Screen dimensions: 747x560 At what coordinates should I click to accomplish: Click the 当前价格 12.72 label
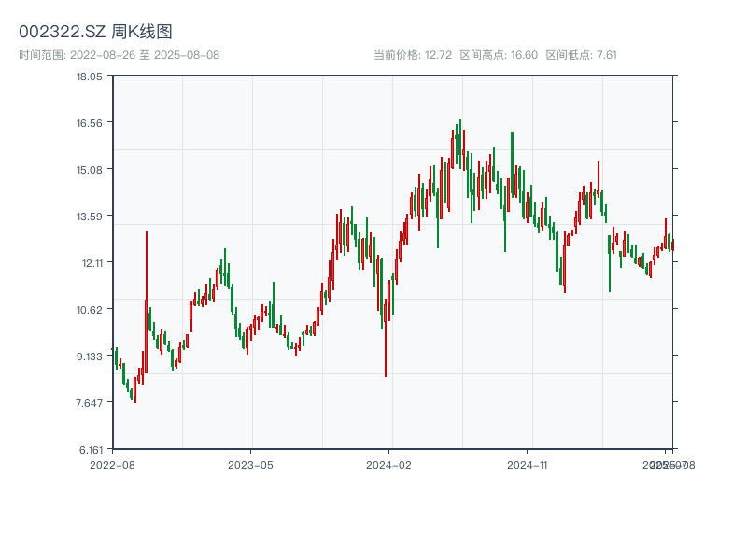click(x=412, y=55)
